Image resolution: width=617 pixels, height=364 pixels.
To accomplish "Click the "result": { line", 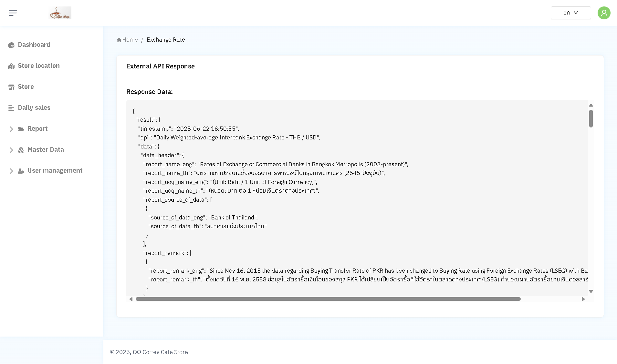I will [x=148, y=120].
